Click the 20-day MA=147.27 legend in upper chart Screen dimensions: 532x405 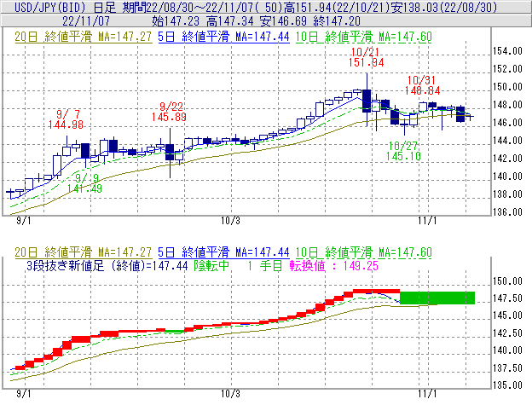tap(84, 37)
